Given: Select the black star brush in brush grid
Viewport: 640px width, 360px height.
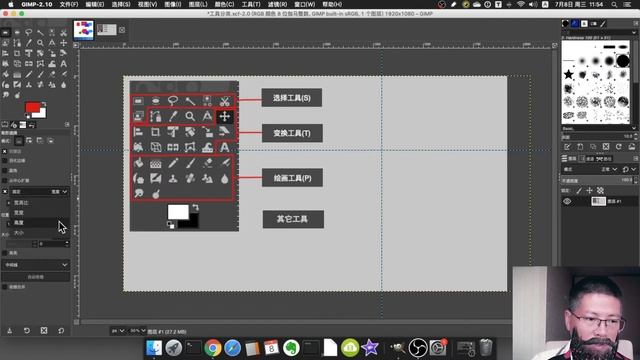Looking at the screenshot, I should click(x=568, y=75).
